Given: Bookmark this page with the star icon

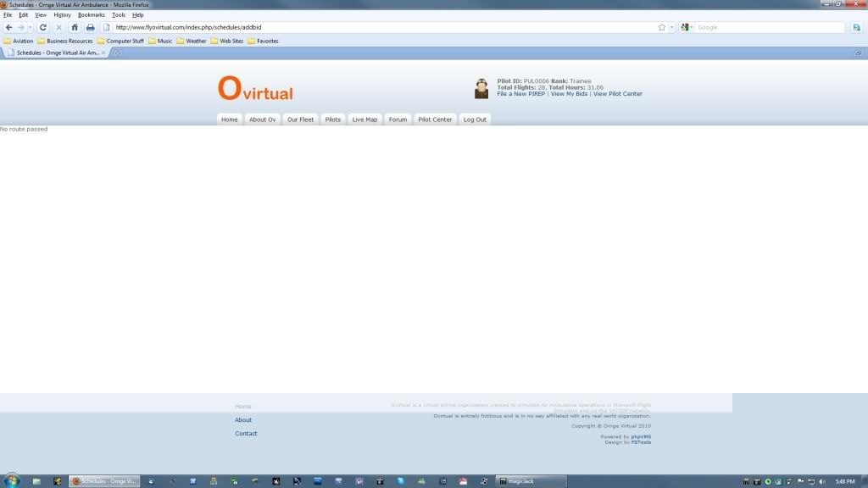Looking at the screenshot, I should [x=661, y=27].
